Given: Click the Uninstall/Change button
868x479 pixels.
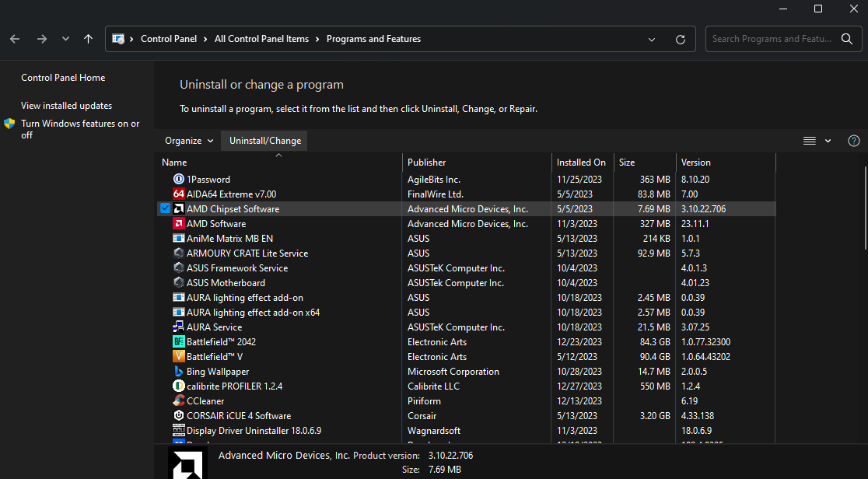Looking at the screenshot, I should coord(264,141).
